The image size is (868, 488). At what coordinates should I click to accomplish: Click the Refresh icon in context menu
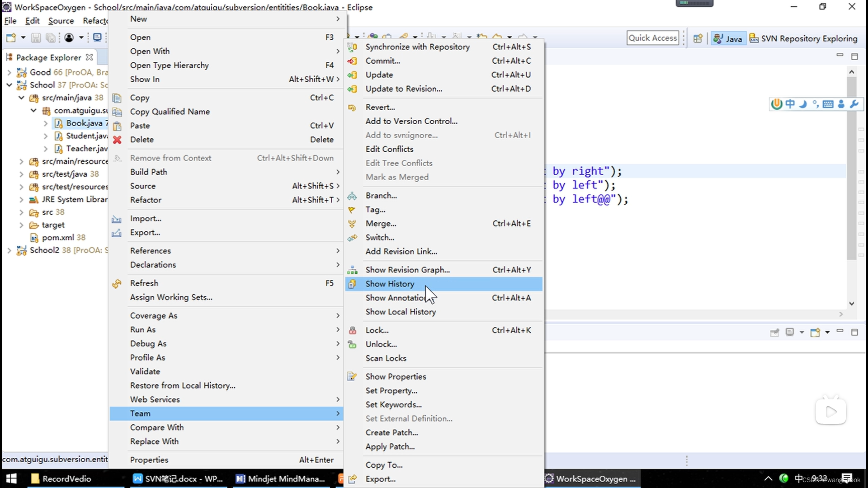(117, 283)
